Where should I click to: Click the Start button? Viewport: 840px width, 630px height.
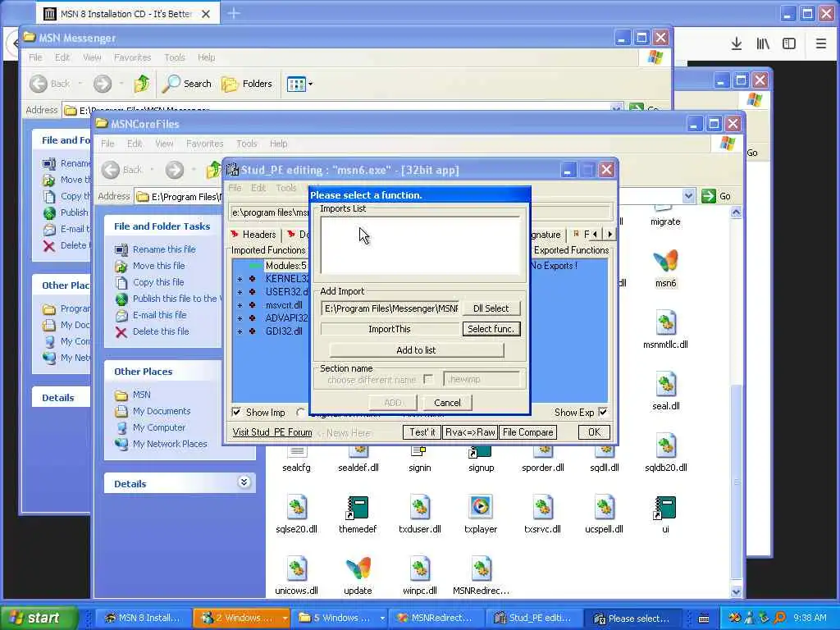pyautogui.click(x=39, y=618)
